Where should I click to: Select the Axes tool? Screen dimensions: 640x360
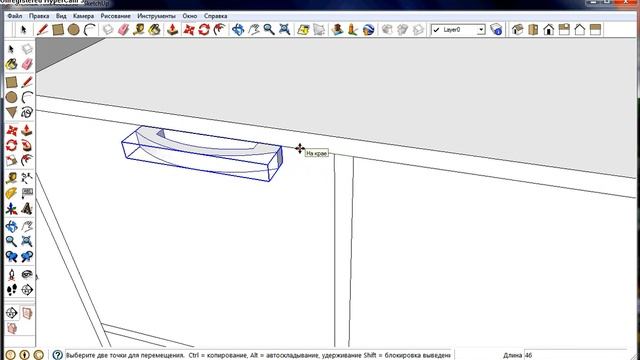tap(11, 209)
